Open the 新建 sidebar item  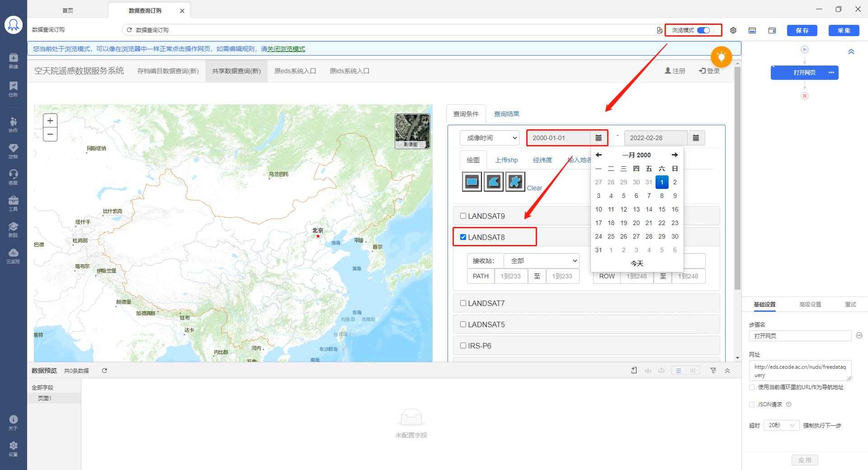pyautogui.click(x=14, y=61)
